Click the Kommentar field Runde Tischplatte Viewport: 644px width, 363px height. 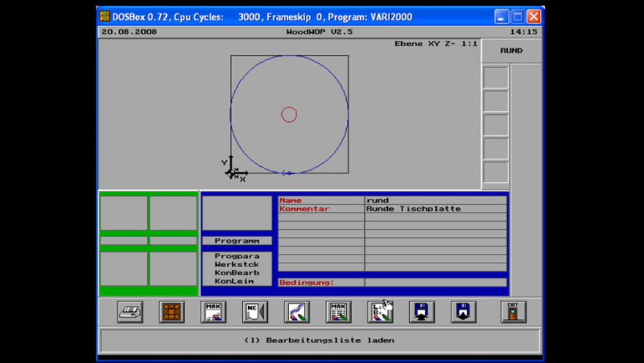(435, 209)
